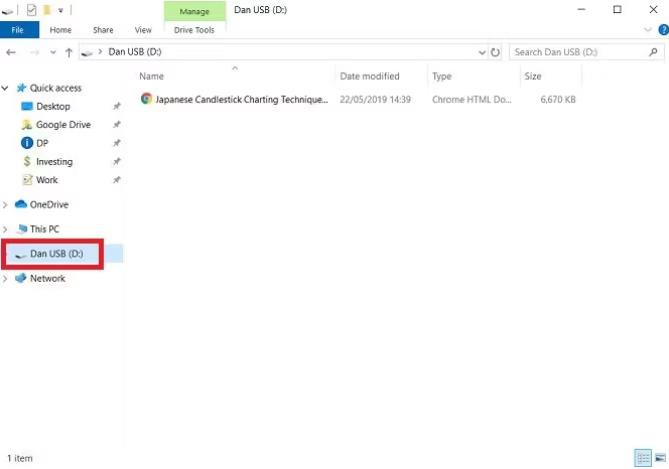669x469 pixels.
Task: Switch to the View ribbon tab
Action: 143,30
